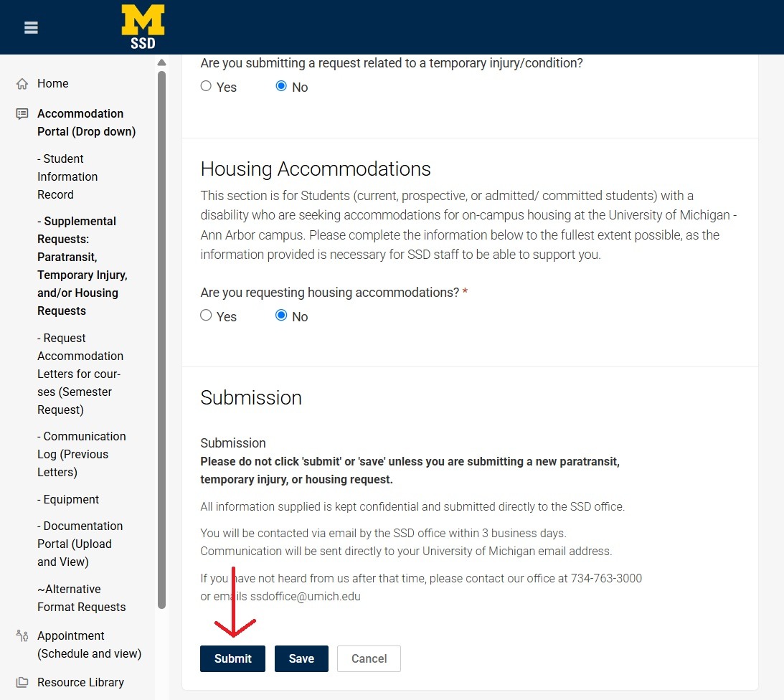
Task: Open Communication Log (Previous Letters)
Action: (82, 454)
